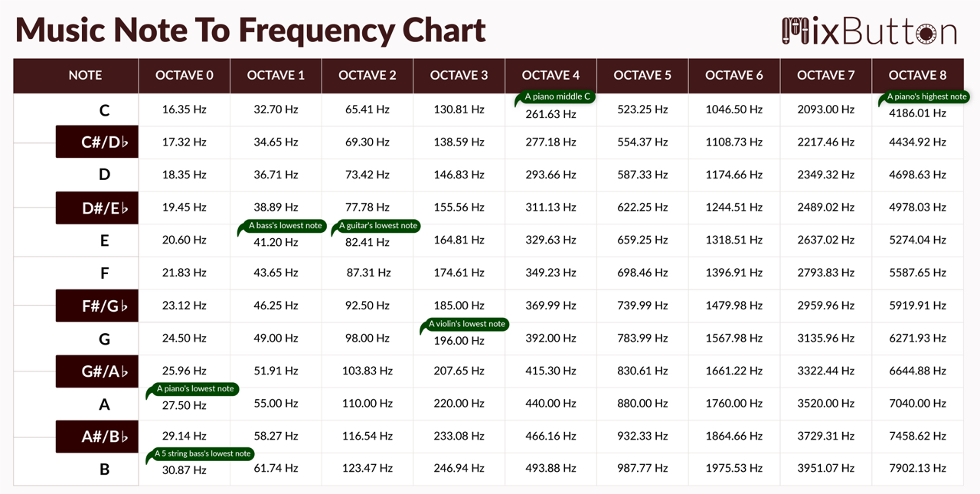980x494 pixels.
Task: Click the 27.50 Hz cell
Action: click(x=185, y=406)
